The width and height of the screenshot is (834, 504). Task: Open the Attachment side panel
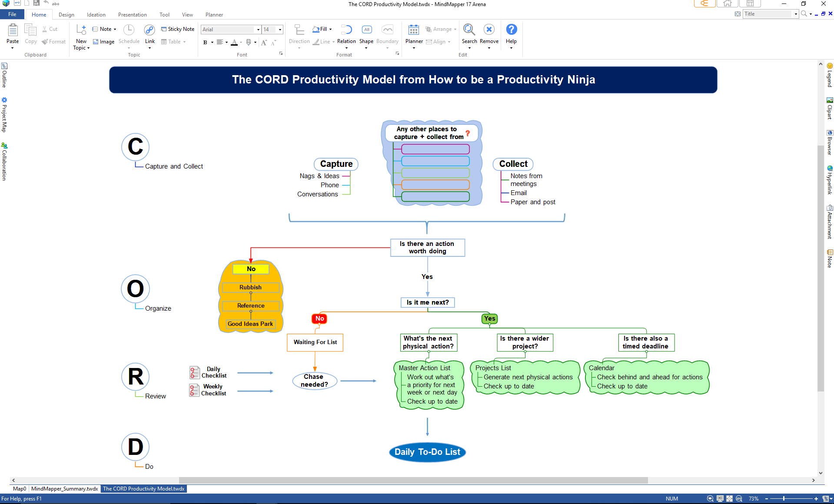[x=830, y=222]
